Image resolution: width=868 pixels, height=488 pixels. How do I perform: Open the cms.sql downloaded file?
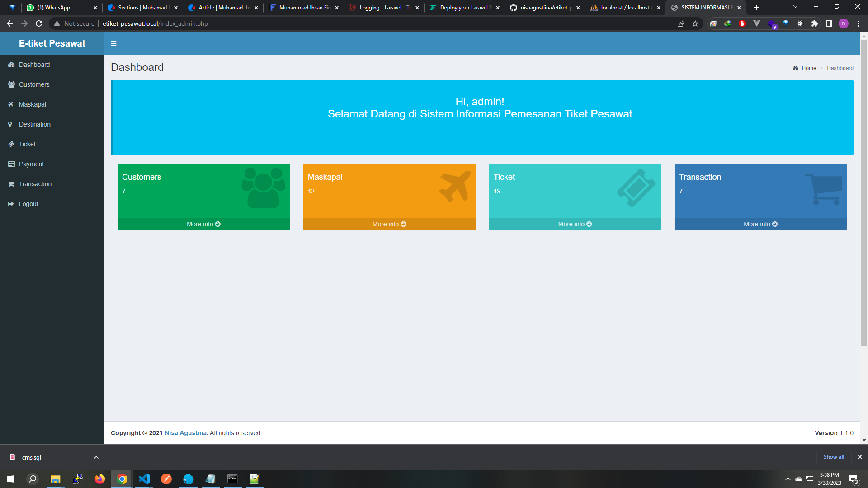32,457
